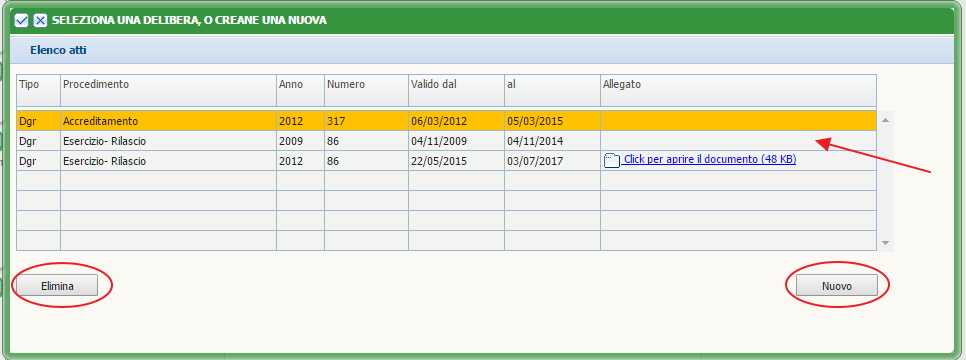Click the 'Elenco atti' panel header
Image resolution: width=966 pixels, height=360 pixels.
[x=483, y=50]
